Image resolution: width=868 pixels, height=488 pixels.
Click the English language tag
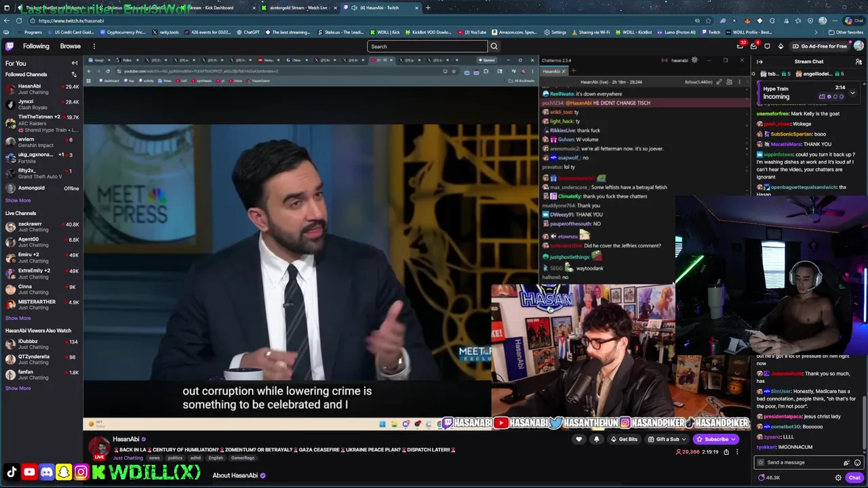[216, 458]
